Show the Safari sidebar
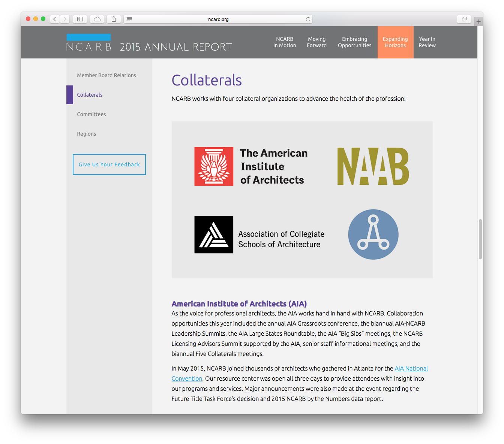 [x=80, y=19]
